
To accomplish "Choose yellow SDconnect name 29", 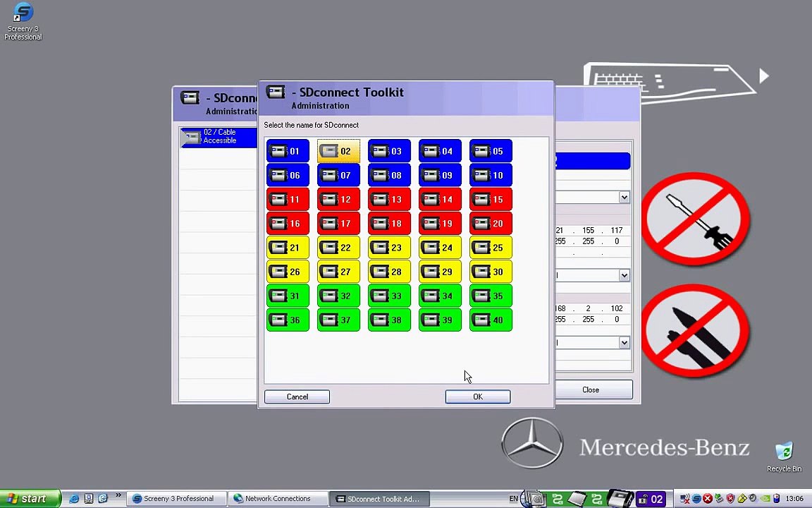I will pos(440,272).
